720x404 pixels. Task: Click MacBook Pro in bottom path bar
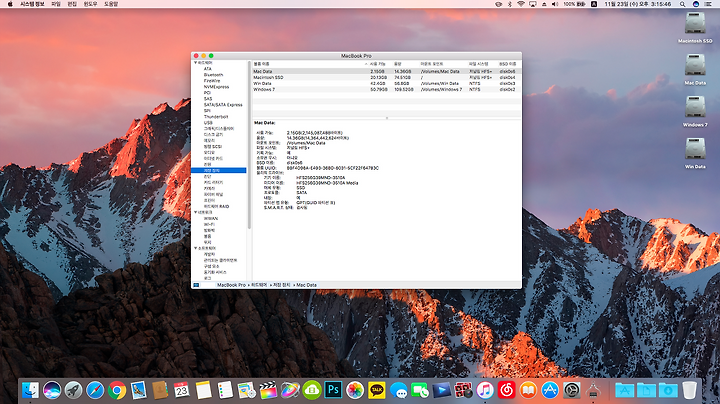point(231,285)
